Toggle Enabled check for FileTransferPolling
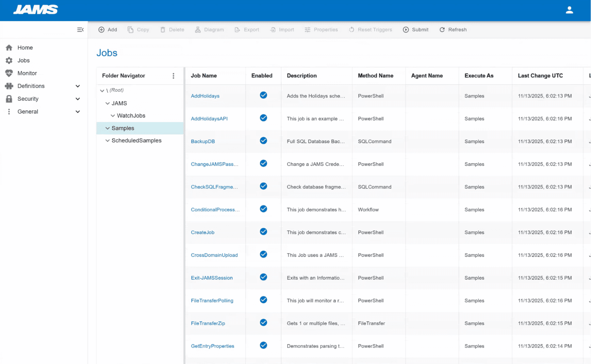 tap(263, 300)
